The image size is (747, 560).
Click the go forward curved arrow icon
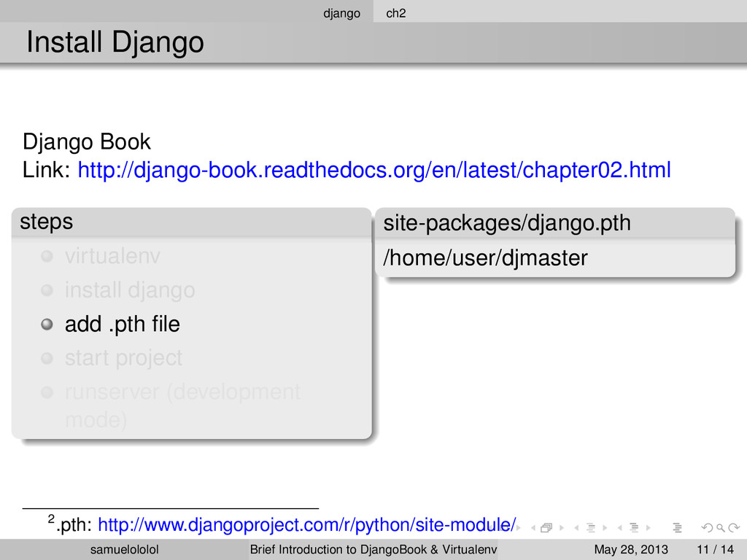pos(734,528)
